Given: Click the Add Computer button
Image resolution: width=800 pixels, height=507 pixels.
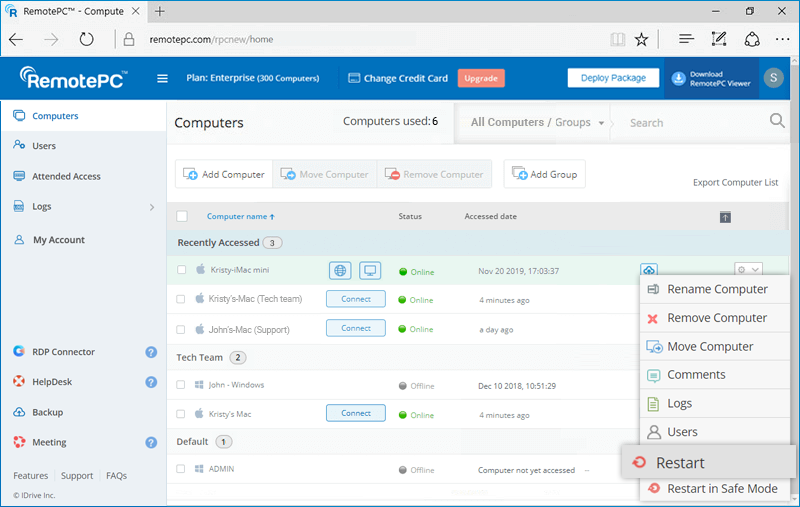Looking at the screenshot, I should coord(224,174).
